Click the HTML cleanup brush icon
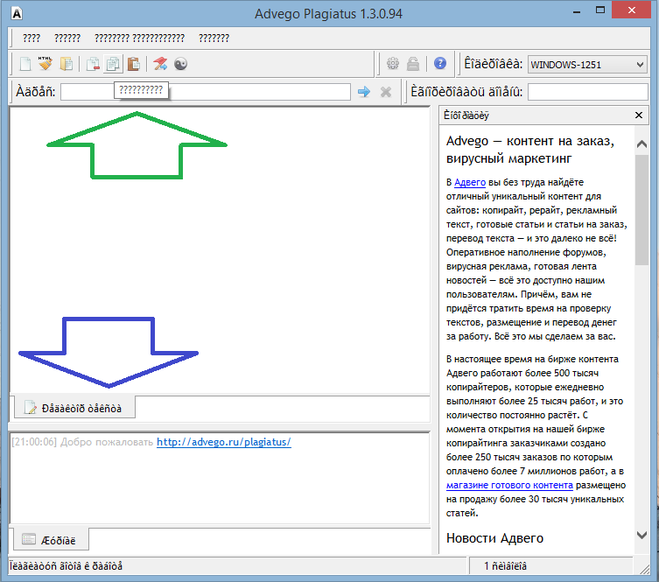Screen dimensions: 659x582 pos(45,64)
